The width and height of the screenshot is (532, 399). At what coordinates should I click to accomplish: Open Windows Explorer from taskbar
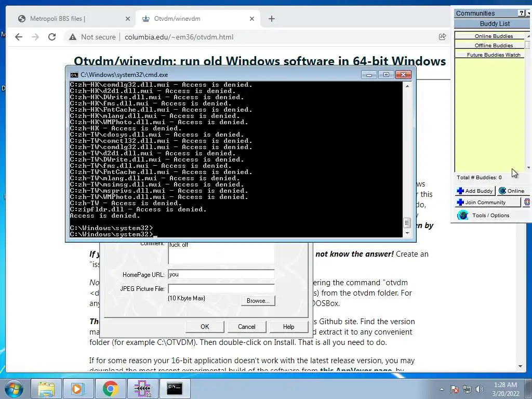click(x=46, y=389)
